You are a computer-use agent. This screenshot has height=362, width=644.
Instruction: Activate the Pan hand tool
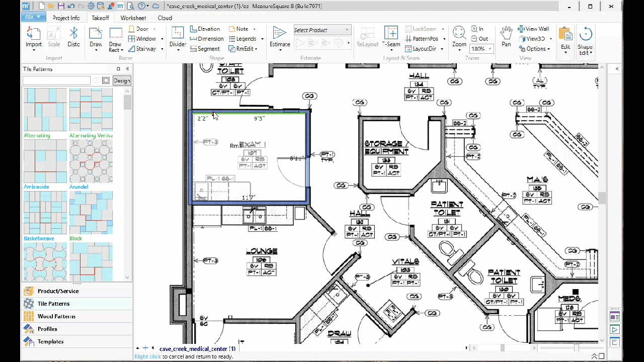click(x=506, y=37)
